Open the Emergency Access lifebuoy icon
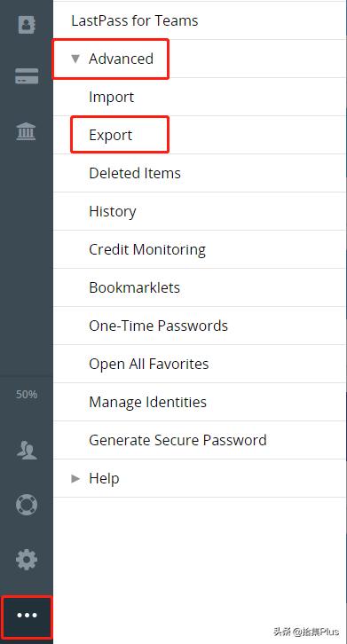Viewport: 347px width, 644px height. (x=27, y=505)
